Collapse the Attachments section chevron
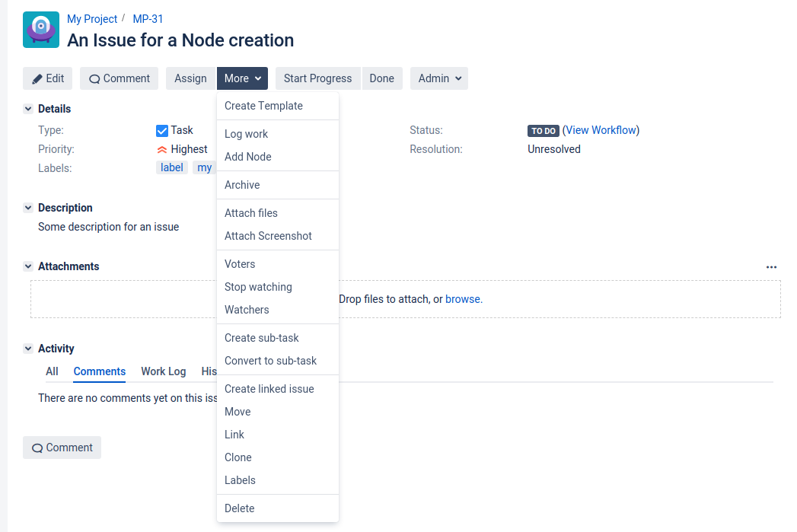 28,266
